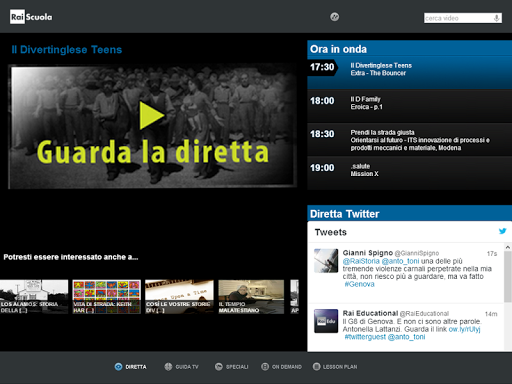Image resolution: width=512 pixels, height=384 pixels.
Task: Click the Twitter bird icon
Action: 502,231
